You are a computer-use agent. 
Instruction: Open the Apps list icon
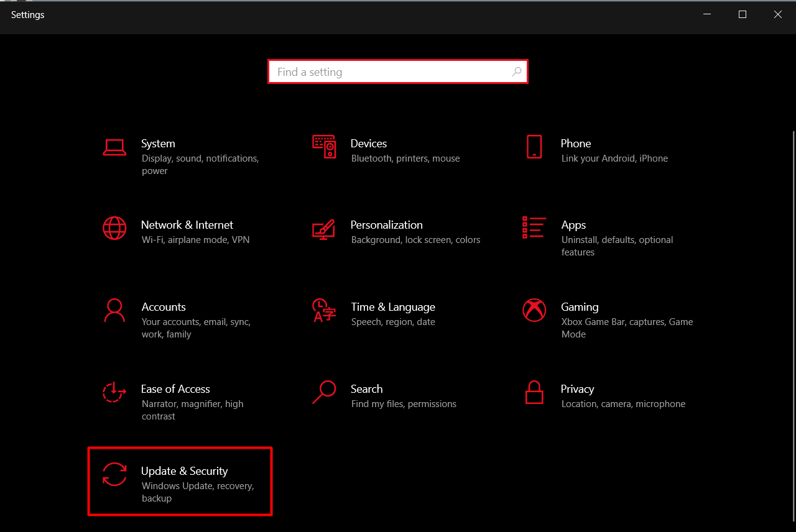click(x=534, y=227)
